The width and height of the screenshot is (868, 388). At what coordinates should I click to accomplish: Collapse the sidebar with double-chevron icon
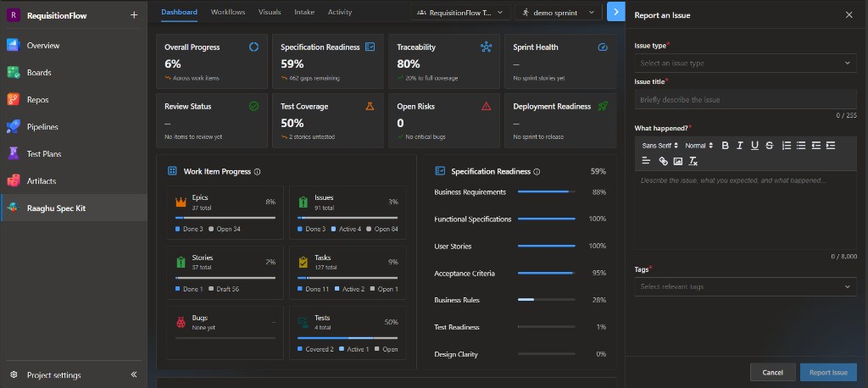tap(134, 374)
